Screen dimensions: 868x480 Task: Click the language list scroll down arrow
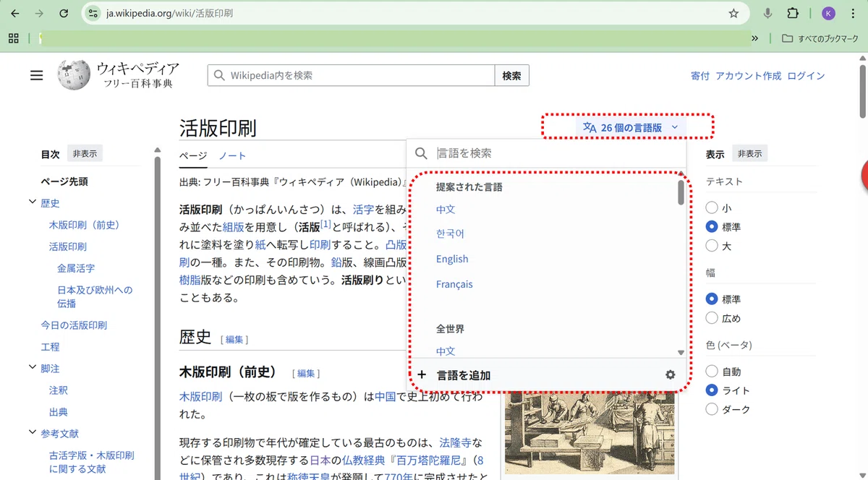tap(681, 352)
